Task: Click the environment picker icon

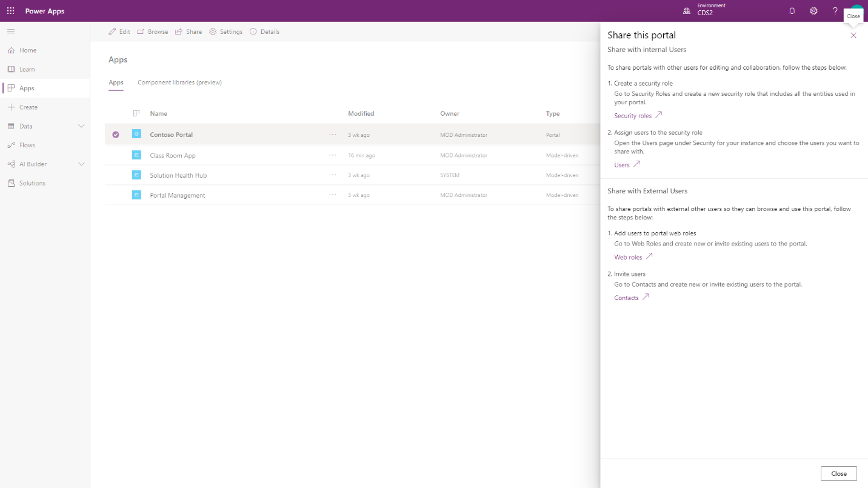Action: pos(687,11)
